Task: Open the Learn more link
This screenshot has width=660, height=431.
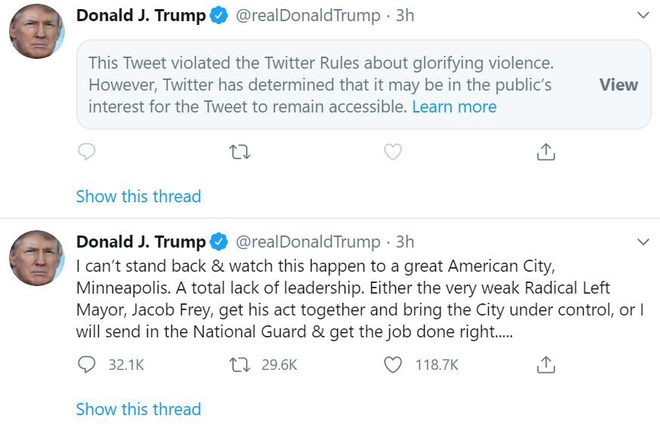Action: (454, 107)
